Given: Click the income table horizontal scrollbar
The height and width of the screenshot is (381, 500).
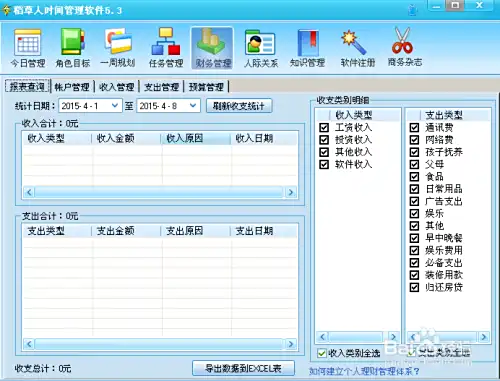Looking at the screenshot, I should (160, 192).
